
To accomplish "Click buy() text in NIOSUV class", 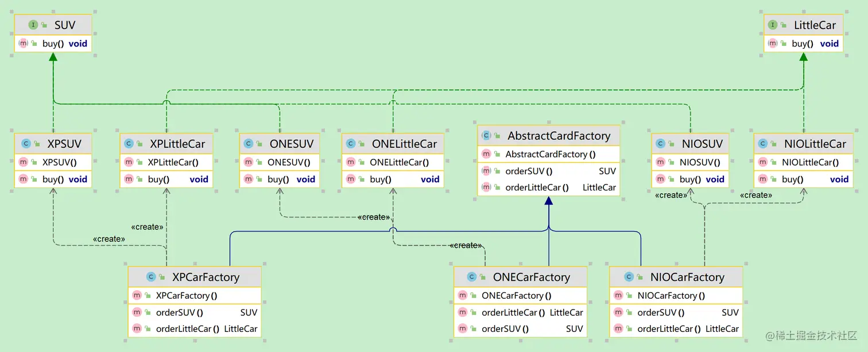I will coord(690,179).
